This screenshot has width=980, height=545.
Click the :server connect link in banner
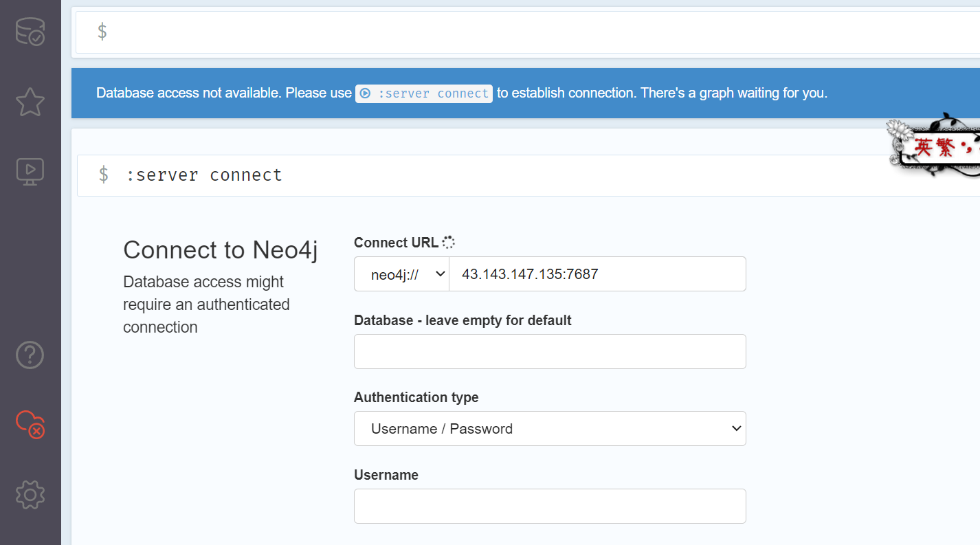tap(424, 93)
